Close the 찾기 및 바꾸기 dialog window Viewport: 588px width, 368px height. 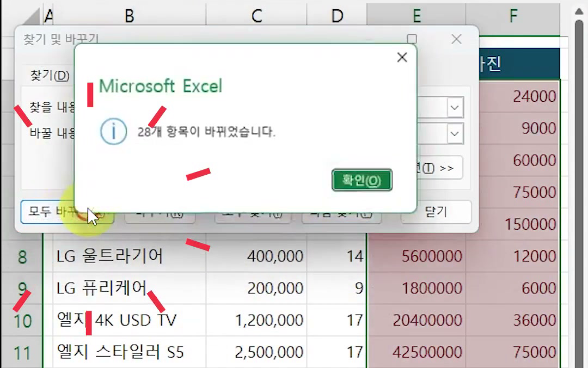click(x=456, y=39)
